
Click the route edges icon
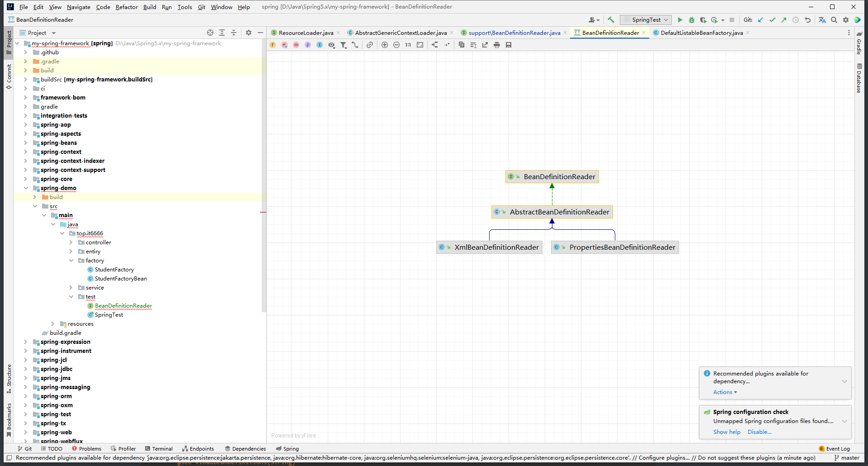[447, 45]
